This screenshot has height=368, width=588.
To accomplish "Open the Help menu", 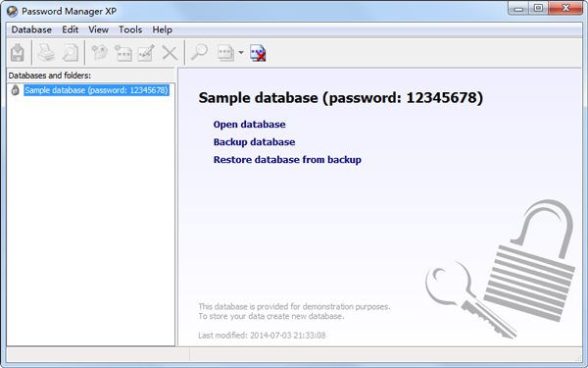I will pyautogui.click(x=162, y=29).
